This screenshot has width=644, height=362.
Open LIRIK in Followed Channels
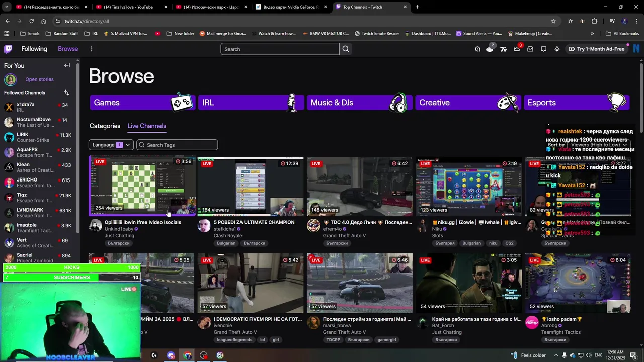39,137
